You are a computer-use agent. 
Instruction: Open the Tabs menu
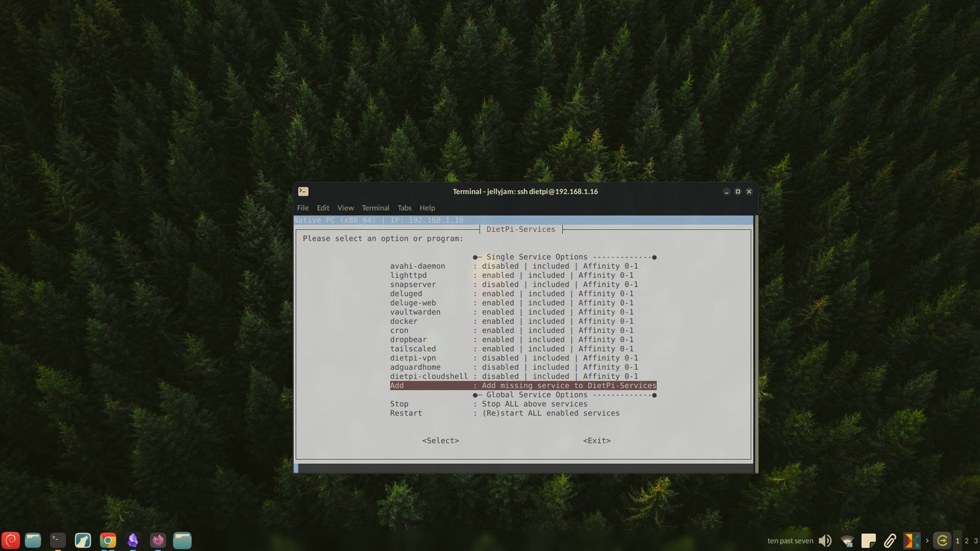click(404, 208)
